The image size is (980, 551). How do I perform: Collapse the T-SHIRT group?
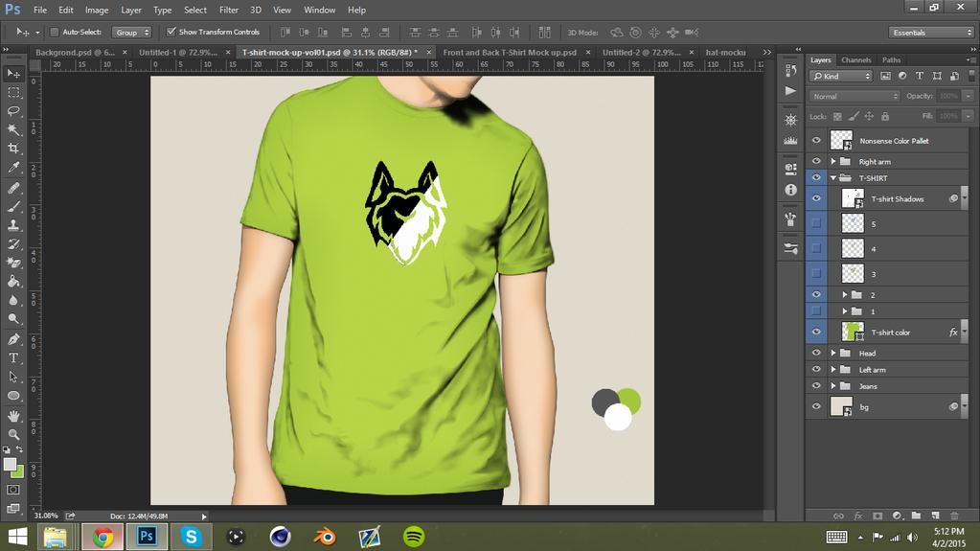[x=833, y=178]
